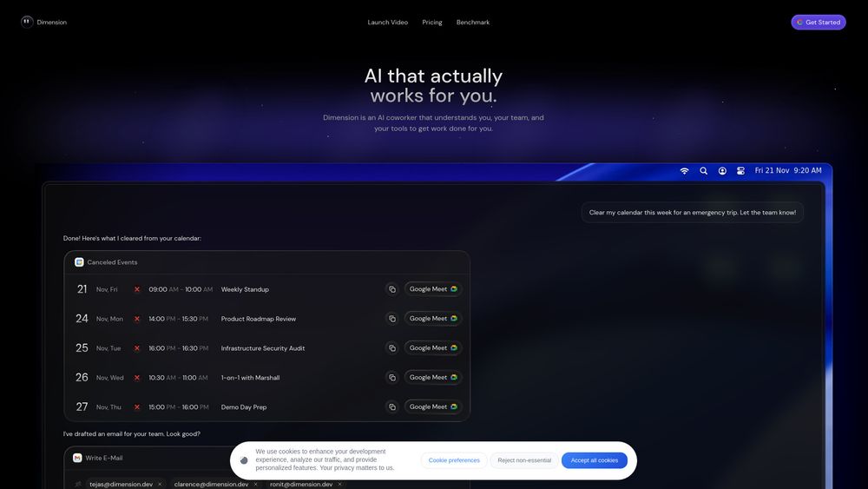Click red X beside Infrastructure Security Audit

pyautogui.click(x=137, y=348)
